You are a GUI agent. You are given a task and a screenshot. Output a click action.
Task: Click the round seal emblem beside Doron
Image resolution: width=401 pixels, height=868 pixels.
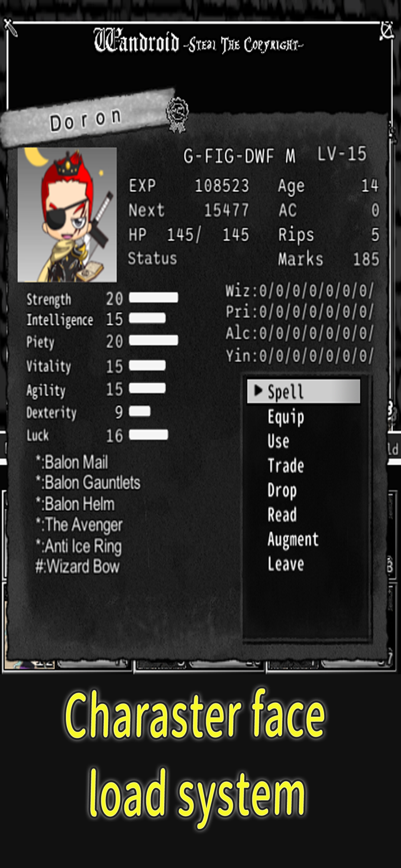177,114
